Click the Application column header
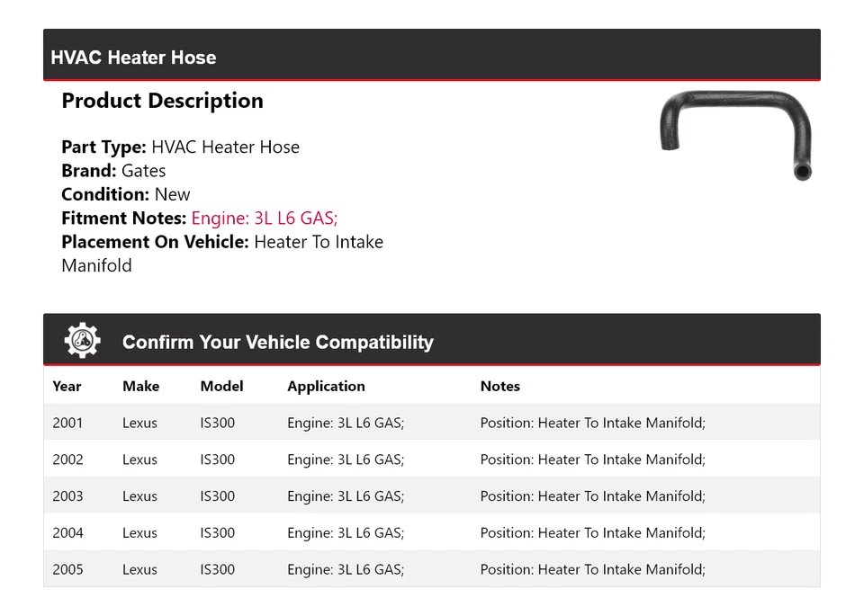 pyautogui.click(x=326, y=386)
